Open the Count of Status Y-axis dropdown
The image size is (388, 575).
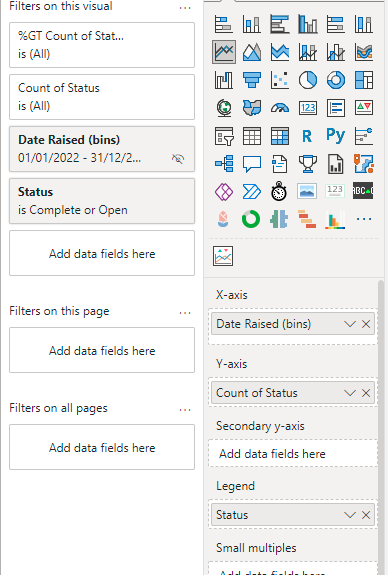point(350,393)
